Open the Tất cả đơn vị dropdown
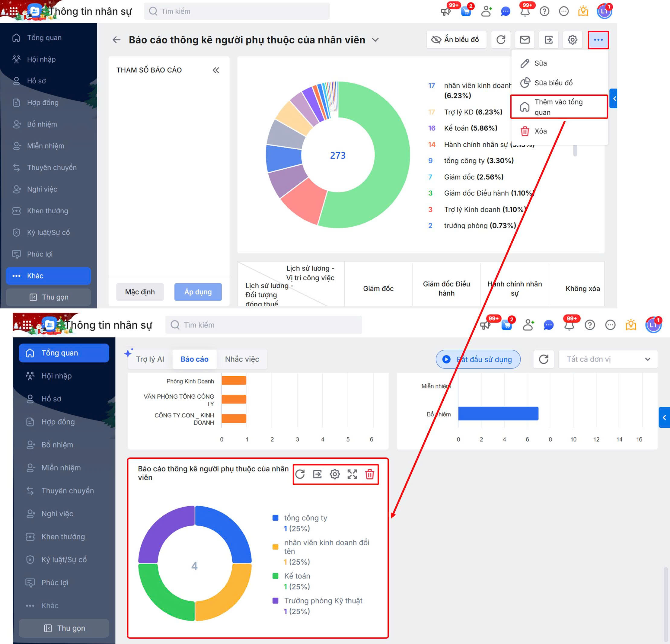670x644 pixels. pos(608,359)
